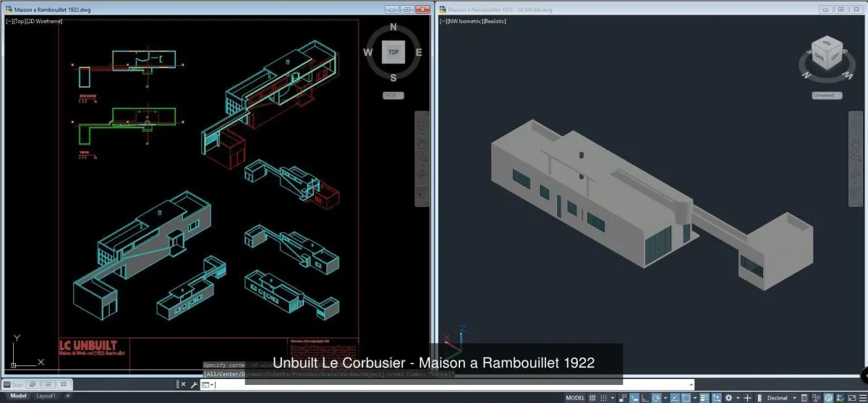868x403 pixels.
Task: Select Zoom Extents in left window navigation bar
Action: tap(422, 156)
